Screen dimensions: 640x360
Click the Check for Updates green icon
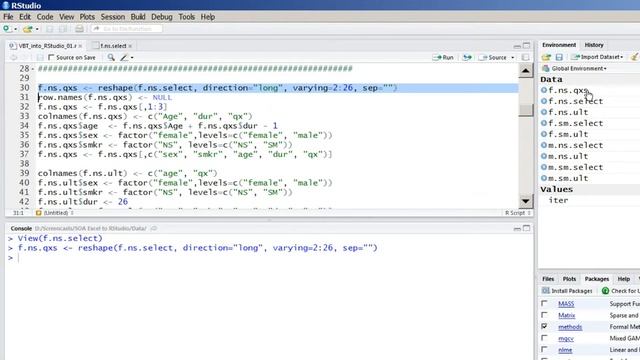click(x=605, y=291)
